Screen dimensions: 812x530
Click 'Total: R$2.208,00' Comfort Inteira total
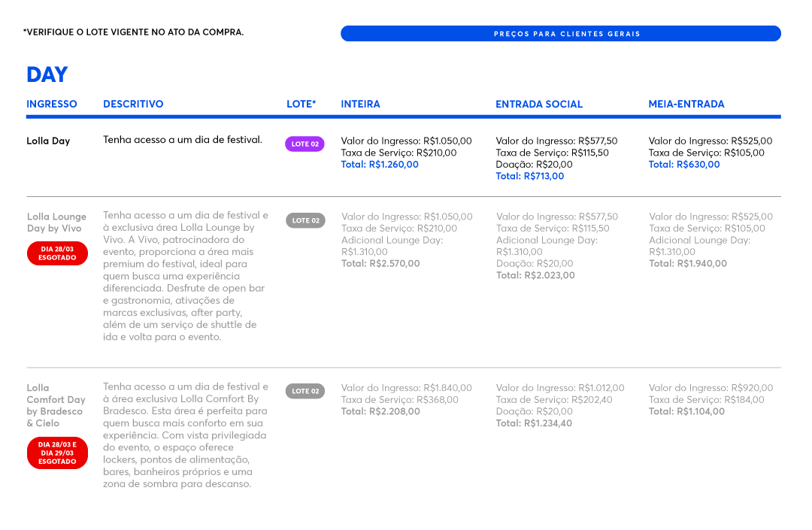[380, 411]
